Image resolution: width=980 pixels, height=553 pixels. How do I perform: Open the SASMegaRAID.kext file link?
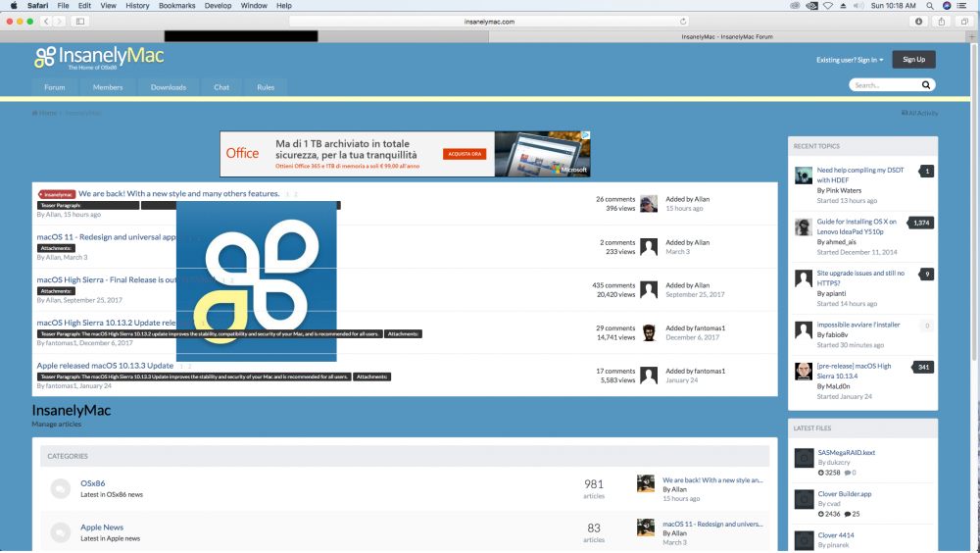[x=847, y=452]
